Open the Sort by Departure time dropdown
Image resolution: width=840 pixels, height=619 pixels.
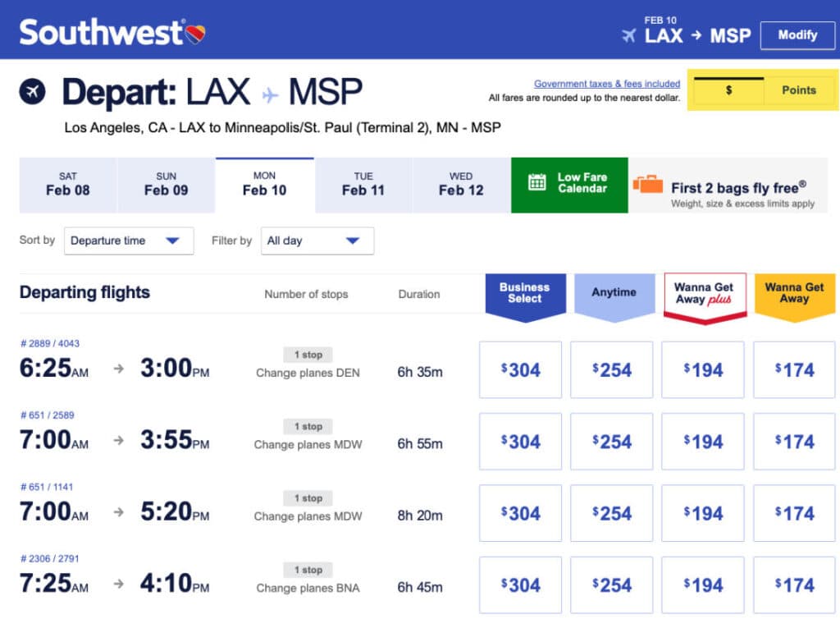coord(129,241)
